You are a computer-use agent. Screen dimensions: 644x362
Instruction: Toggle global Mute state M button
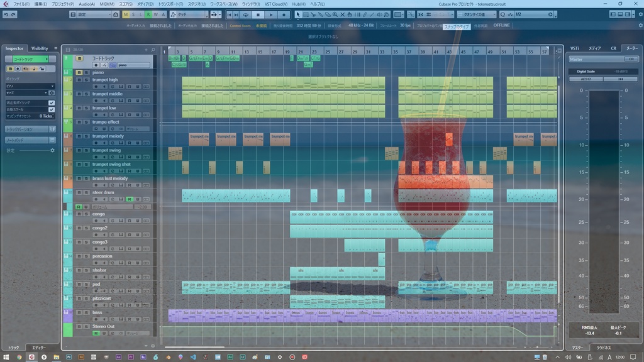pos(126,15)
